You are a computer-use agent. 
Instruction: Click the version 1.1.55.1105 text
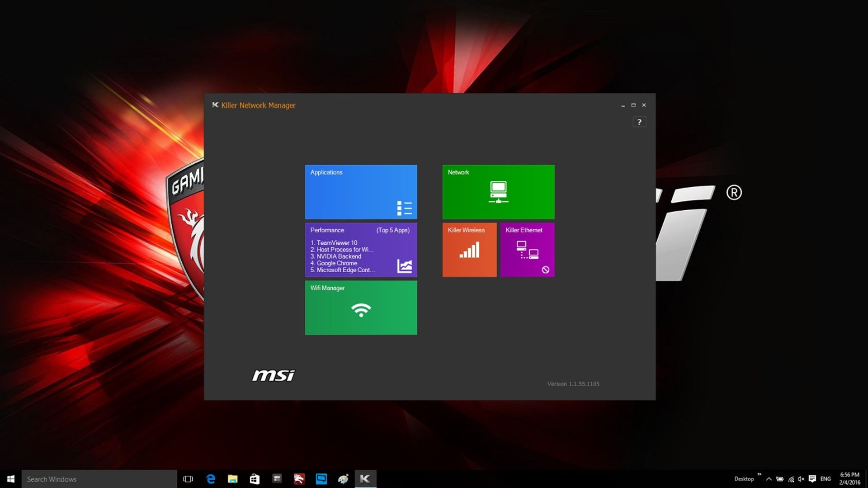pyautogui.click(x=573, y=384)
